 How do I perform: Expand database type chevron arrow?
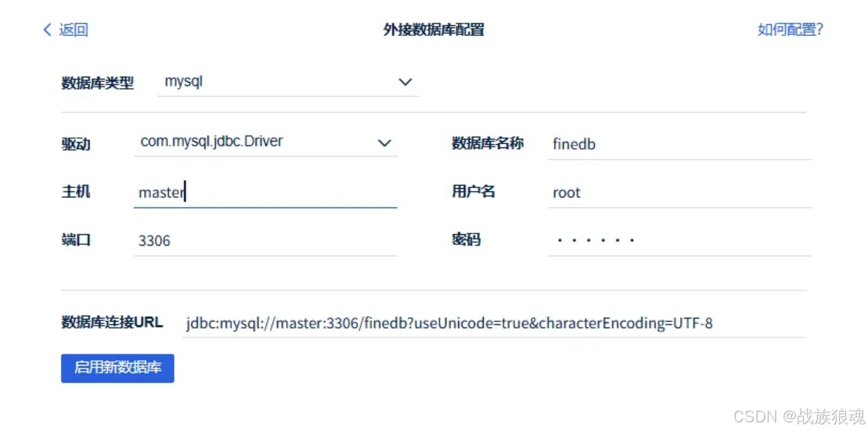coord(405,82)
